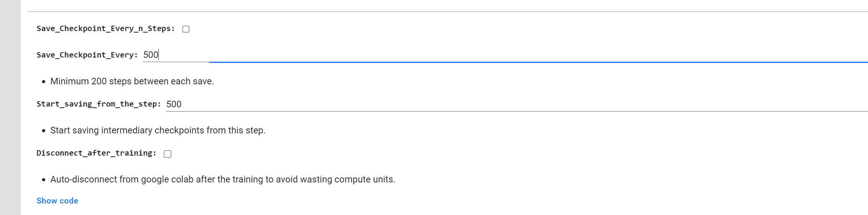Tick the Disconnect_after_training checkbox
Viewport: 868px width, 215px height.
point(168,154)
